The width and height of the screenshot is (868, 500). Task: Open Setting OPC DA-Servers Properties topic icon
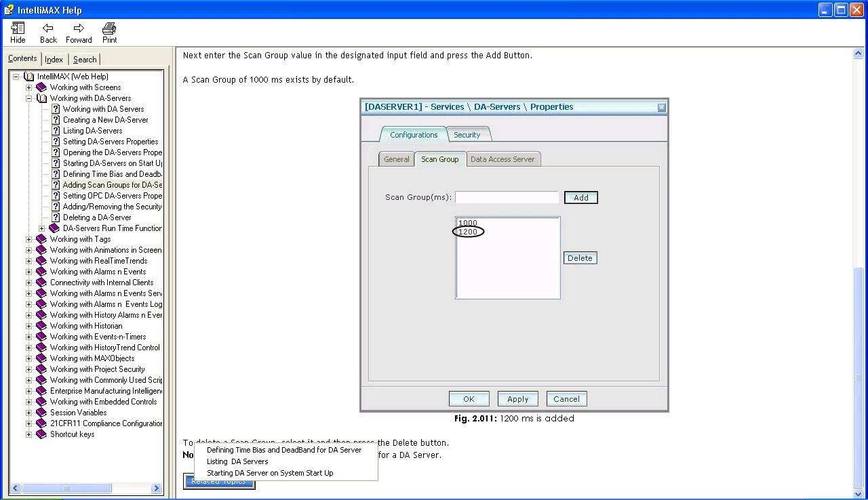point(56,196)
